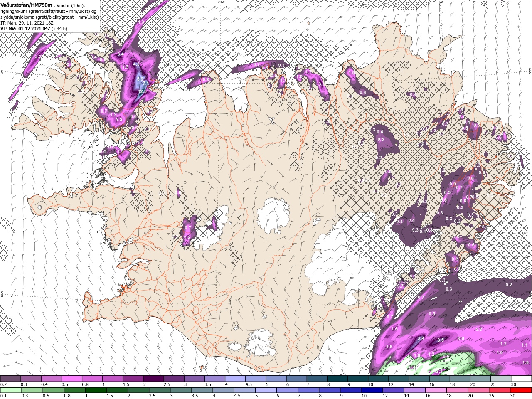
Task: Click the white snow swatch above 30
Action: pos(522,379)
